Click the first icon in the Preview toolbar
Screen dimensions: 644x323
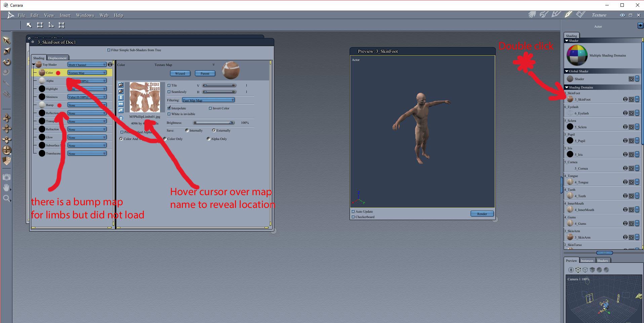571,270
